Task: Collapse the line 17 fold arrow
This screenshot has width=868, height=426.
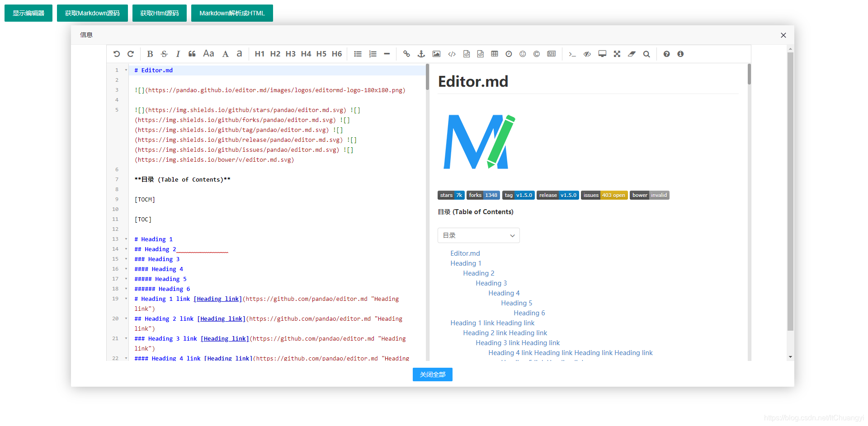Action: (x=126, y=279)
